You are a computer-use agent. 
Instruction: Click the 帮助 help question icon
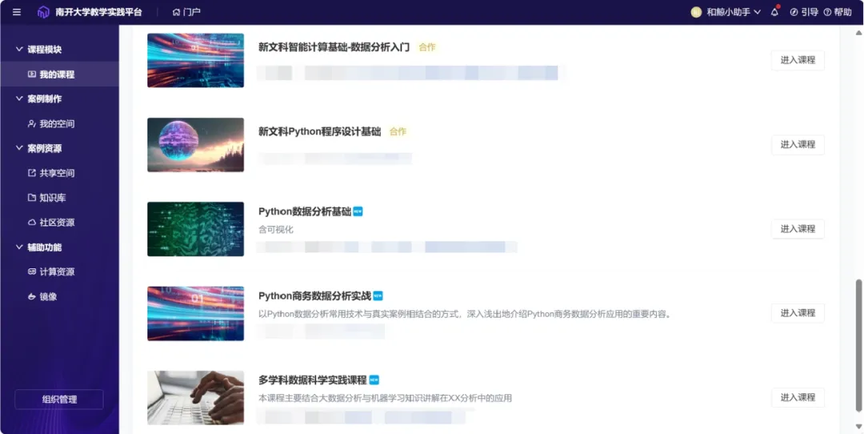tap(827, 12)
